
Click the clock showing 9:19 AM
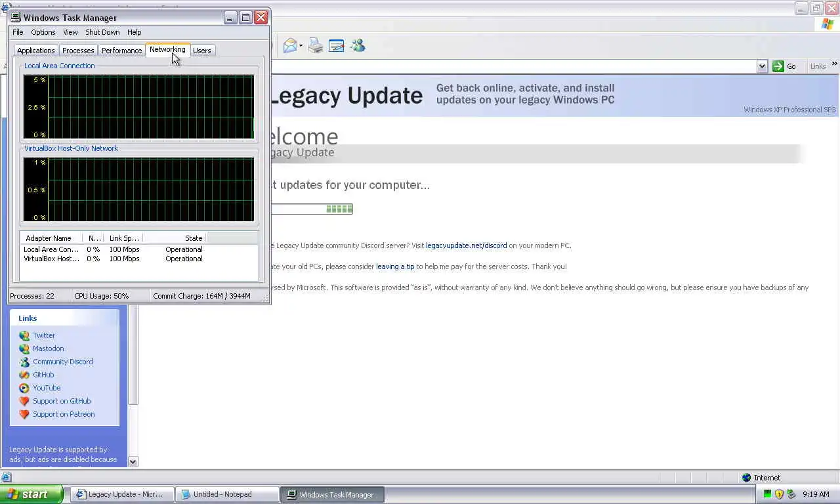tap(816, 494)
